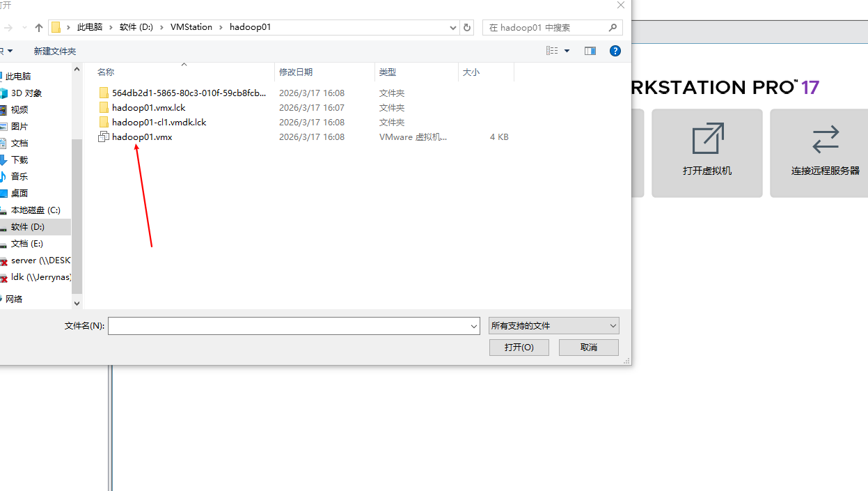Click the 564db2d1 folder icon
This screenshot has width=868, height=491.
[x=104, y=93]
